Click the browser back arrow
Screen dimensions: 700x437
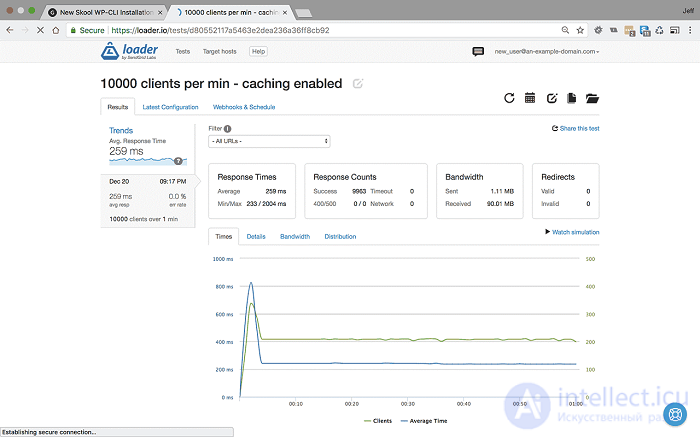[10, 30]
